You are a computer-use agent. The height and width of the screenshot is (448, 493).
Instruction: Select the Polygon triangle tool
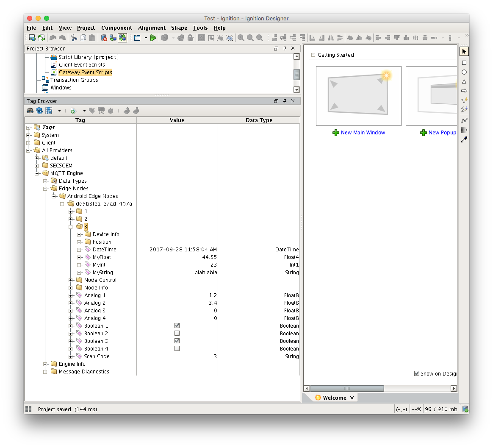[464, 82]
